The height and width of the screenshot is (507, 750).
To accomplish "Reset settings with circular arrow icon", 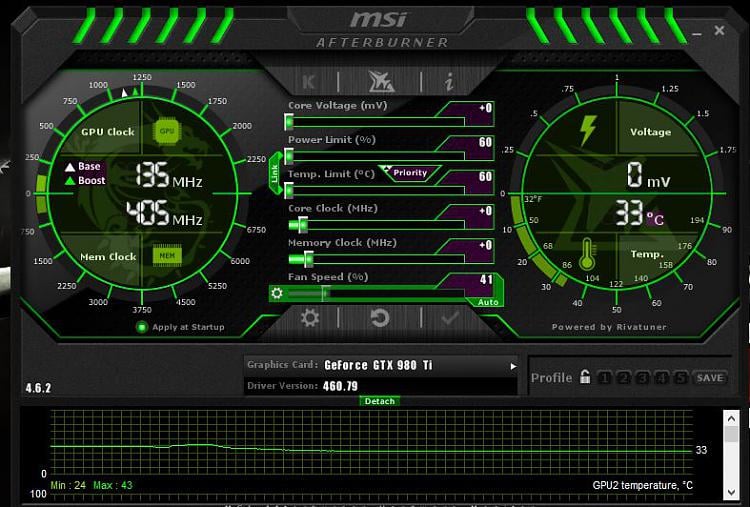I will [380, 318].
